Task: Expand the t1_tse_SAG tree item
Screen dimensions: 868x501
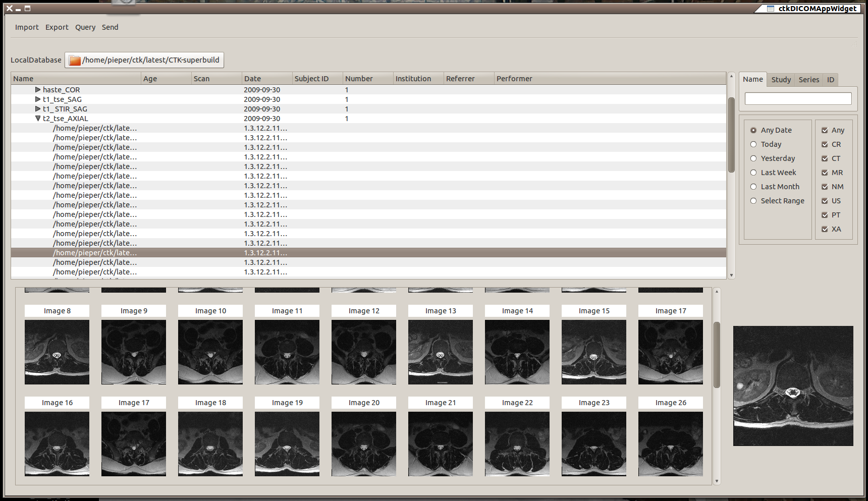Action: tap(38, 99)
